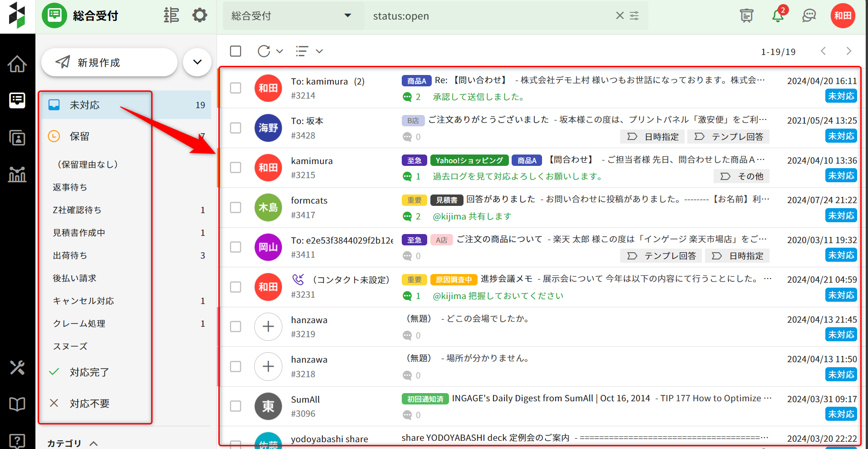
Task: Click the notification bell icon
Action: click(x=778, y=16)
